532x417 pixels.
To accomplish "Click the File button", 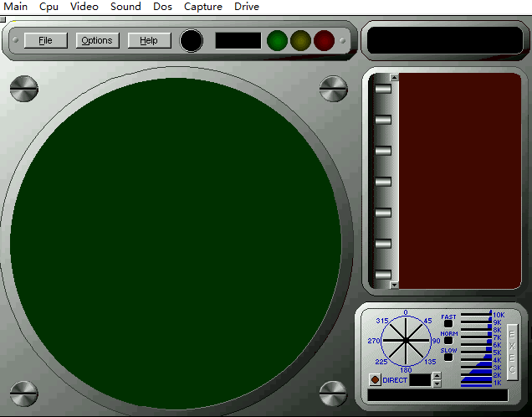I will [46, 40].
